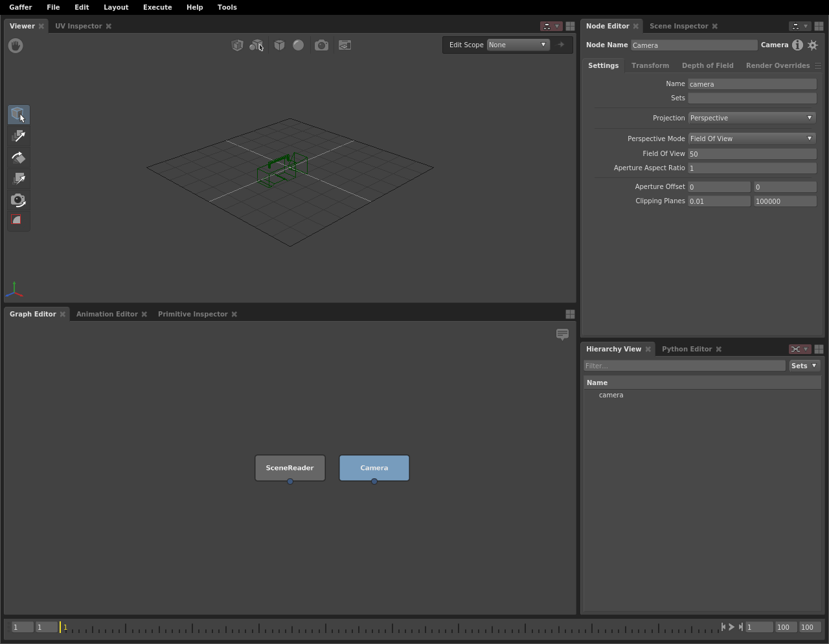The image size is (829, 644).
Task: Activate the scale tool
Action: (x=18, y=179)
